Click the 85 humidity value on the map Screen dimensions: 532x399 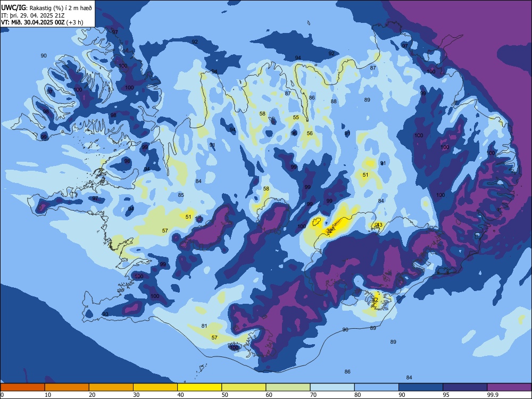[181, 195]
